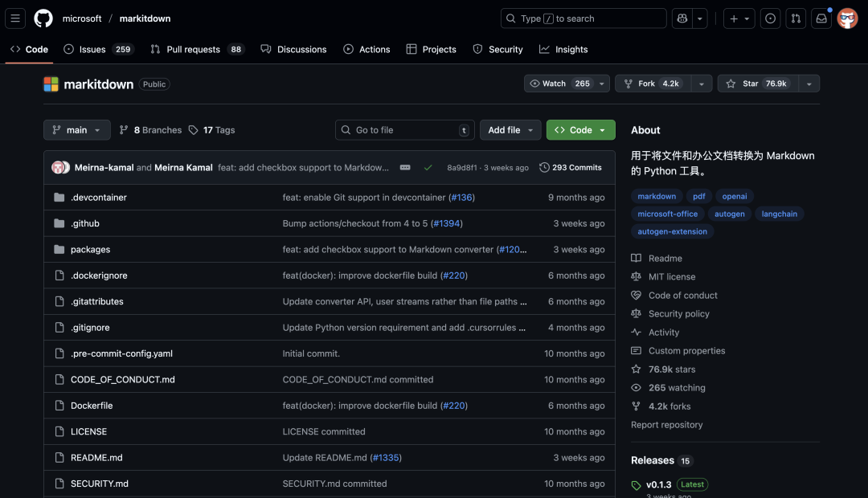The image size is (868, 498).
Task: Open 293 Commits history
Action: point(570,168)
